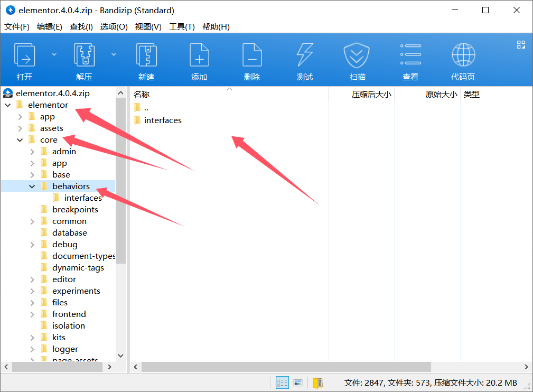Click the toolbar layout grid icon

click(x=521, y=44)
